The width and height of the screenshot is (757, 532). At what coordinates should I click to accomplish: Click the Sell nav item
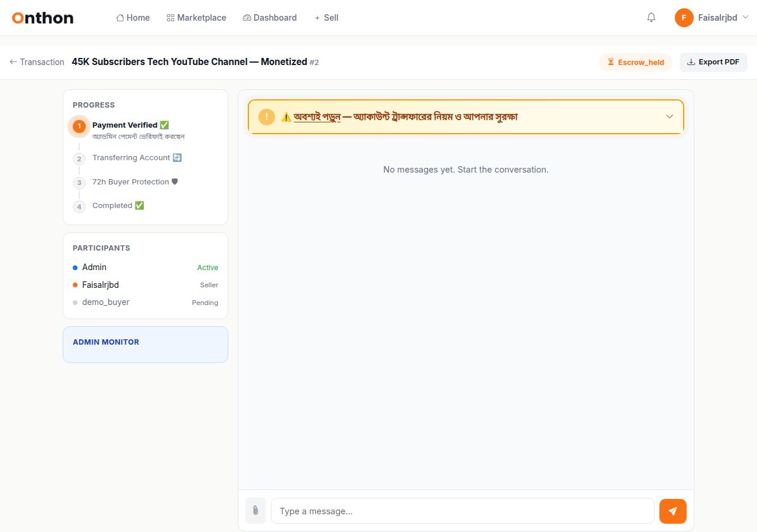[326, 18]
